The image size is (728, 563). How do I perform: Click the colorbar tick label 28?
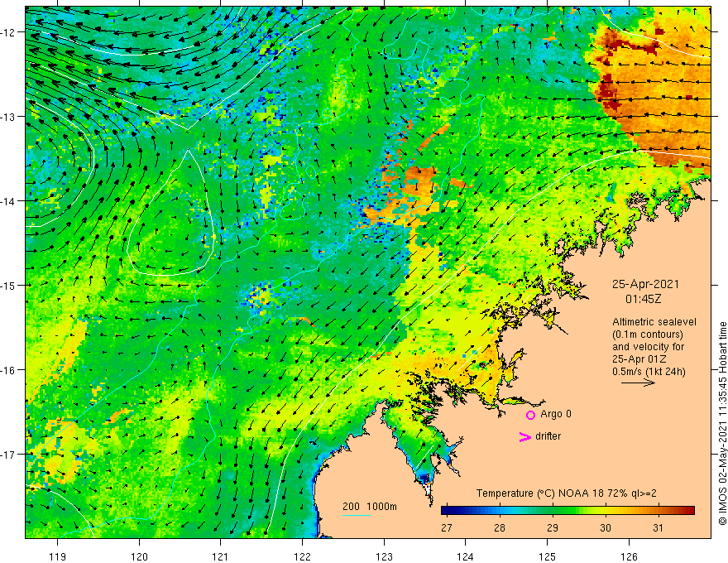[499, 528]
